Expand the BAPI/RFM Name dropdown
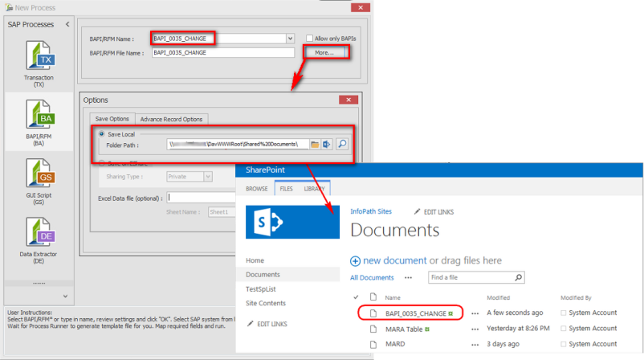The height and width of the screenshot is (360, 644). (290, 38)
